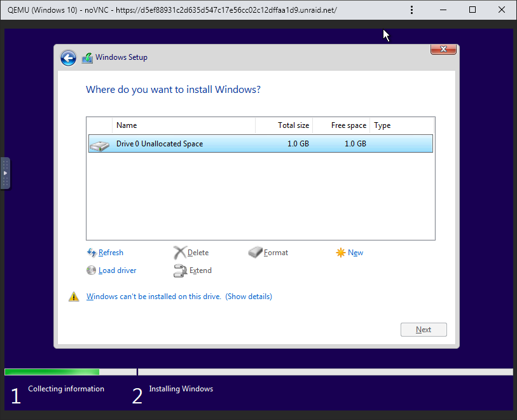Image resolution: width=517 pixels, height=420 pixels.
Task: Click Show details for the warning
Action: (x=249, y=297)
